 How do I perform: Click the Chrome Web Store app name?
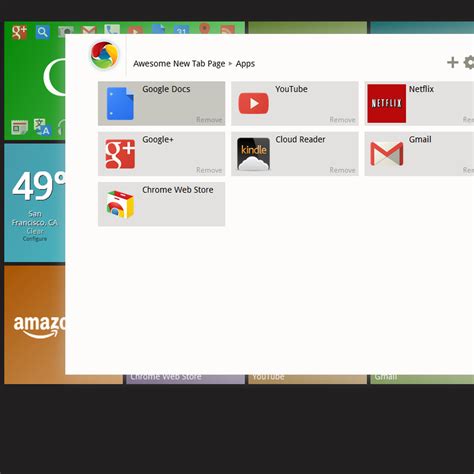tap(178, 190)
